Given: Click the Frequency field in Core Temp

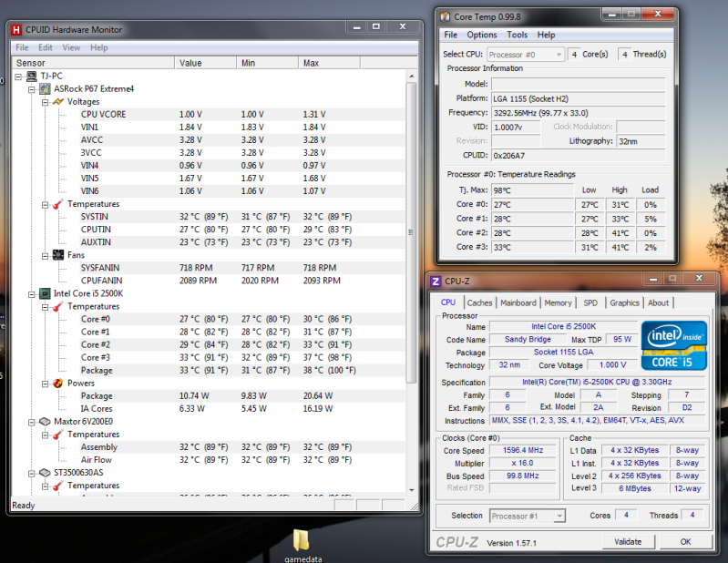Looking at the screenshot, I should point(579,113).
